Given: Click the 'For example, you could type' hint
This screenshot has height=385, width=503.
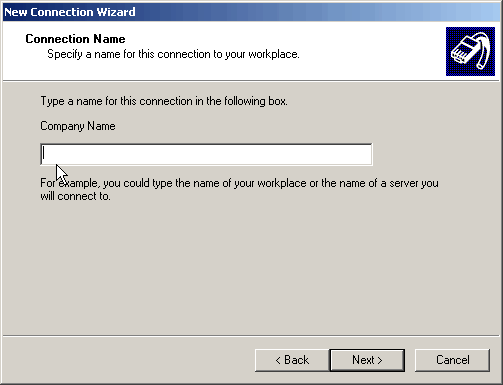Looking at the screenshot, I should click(x=239, y=183).
